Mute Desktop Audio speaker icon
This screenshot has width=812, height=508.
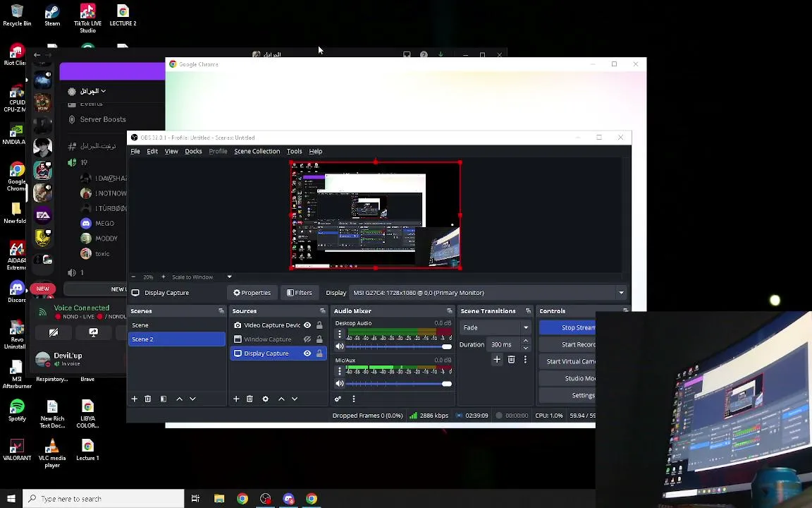339,346
